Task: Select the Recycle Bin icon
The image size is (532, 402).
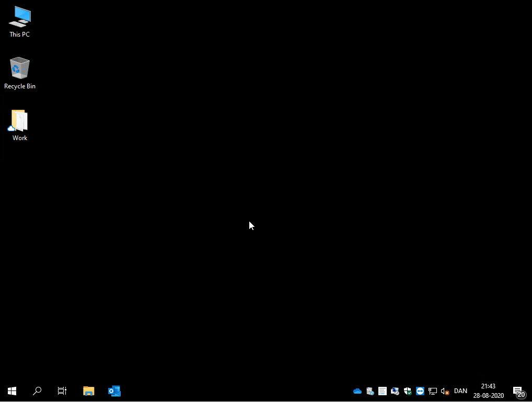Action: click(x=20, y=73)
